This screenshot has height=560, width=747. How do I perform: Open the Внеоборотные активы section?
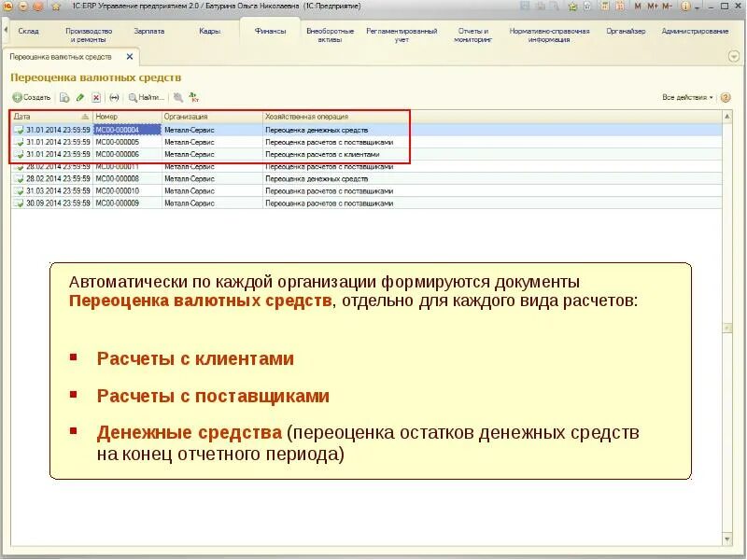click(x=331, y=35)
